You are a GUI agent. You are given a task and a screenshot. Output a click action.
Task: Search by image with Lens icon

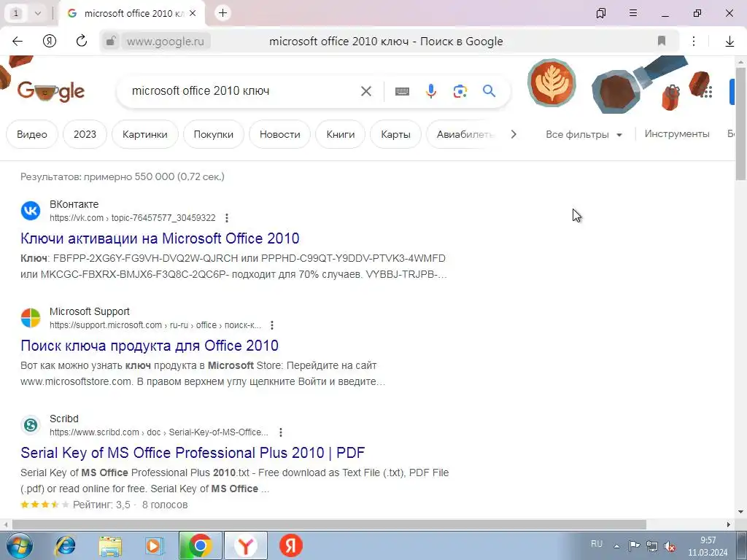(x=460, y=91)
